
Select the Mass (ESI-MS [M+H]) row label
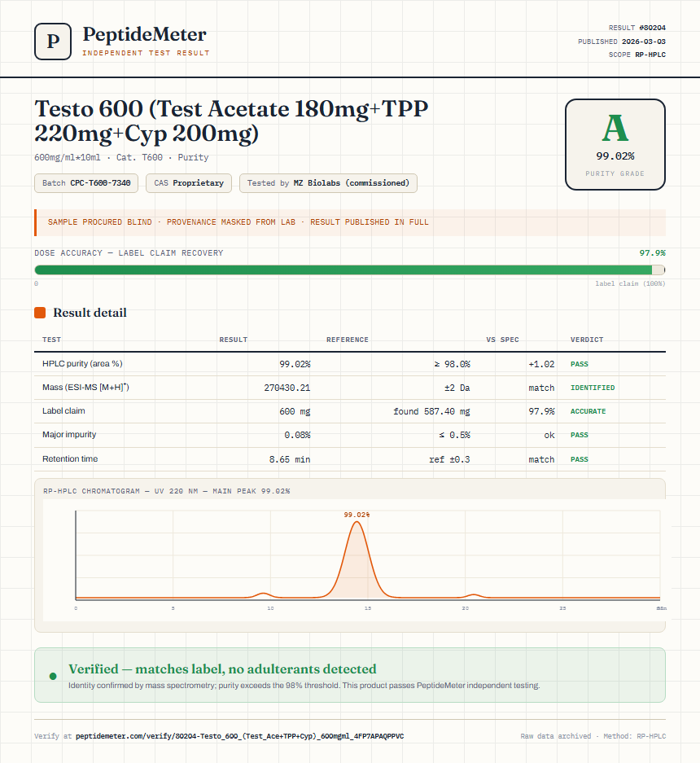(85, 388)
